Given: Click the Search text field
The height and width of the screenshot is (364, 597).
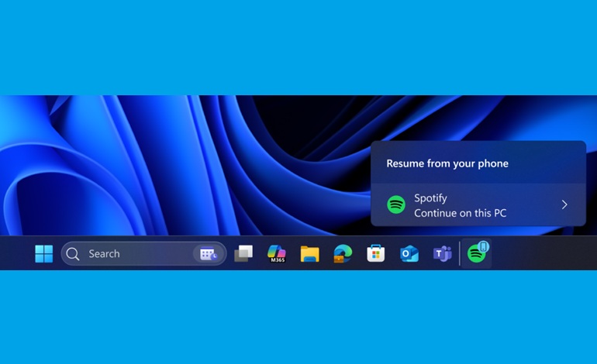Looking at the screenshot, I should pyautogui.click(x=143, y=254).
